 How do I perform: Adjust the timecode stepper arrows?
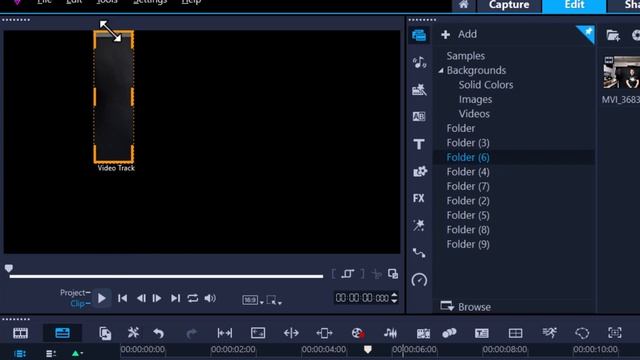(394, 298)
